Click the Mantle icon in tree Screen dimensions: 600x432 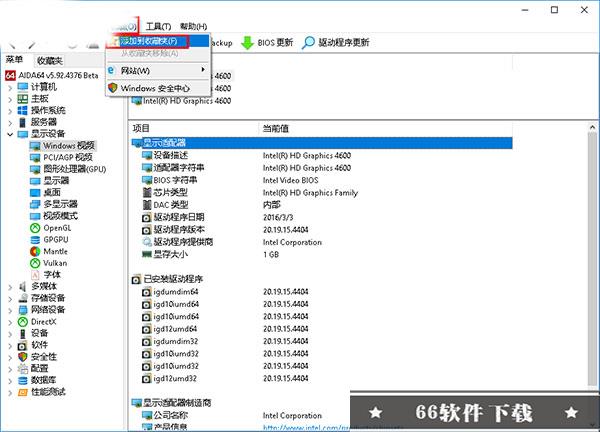point(35,252)
